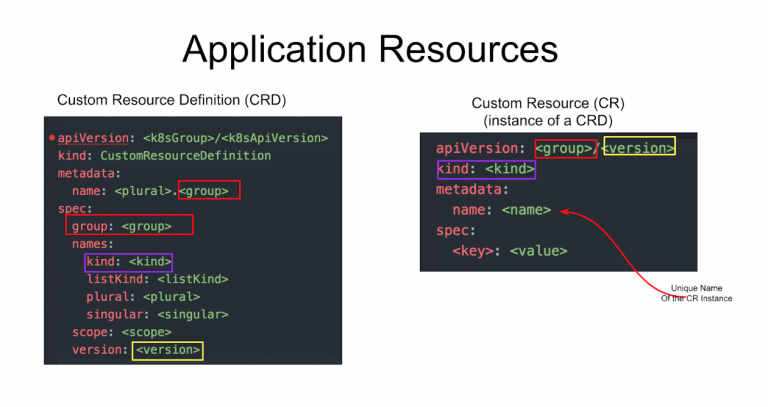Click the red-boxed "group: <group>" line under spec

pyautogui.click(x=128, y=226)
